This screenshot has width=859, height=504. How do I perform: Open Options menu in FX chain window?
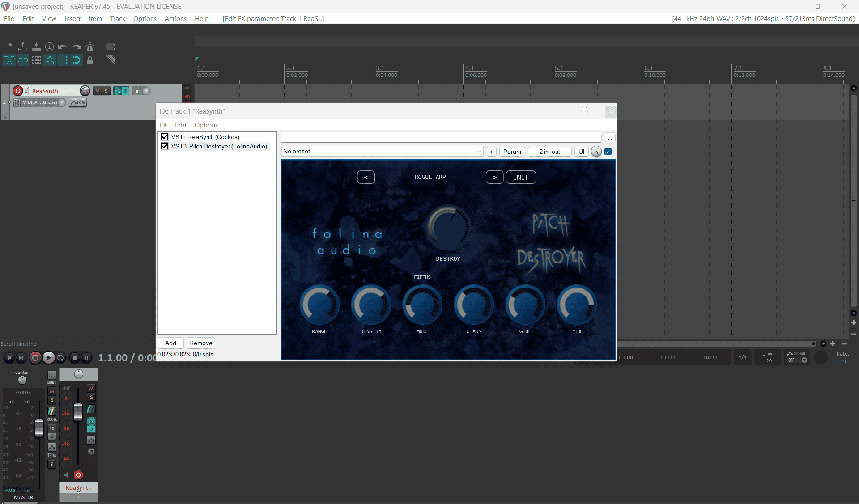[x=206, y=125]
